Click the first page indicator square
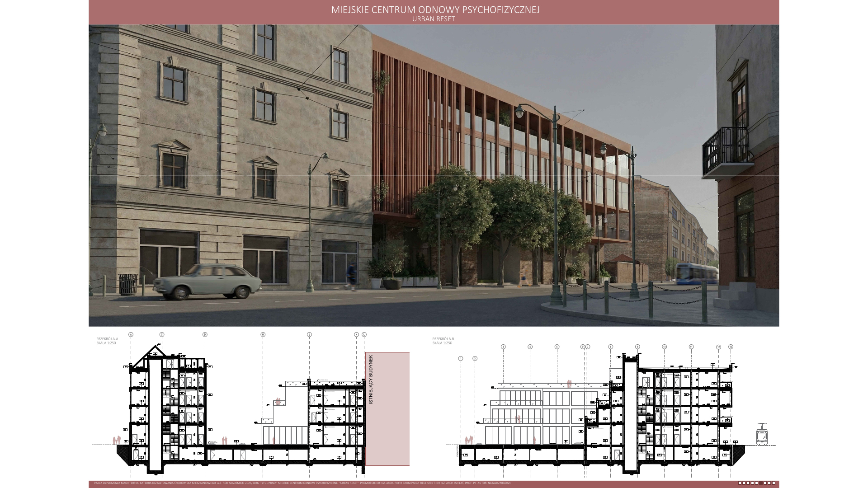This screenshot has height=488, width=868. pos(740,483)
